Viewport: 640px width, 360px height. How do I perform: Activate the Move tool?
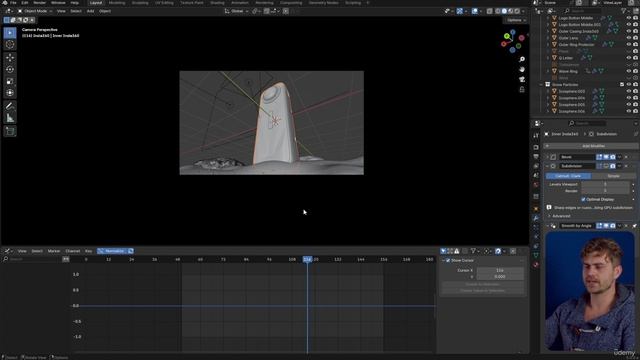tap(10, 58)
